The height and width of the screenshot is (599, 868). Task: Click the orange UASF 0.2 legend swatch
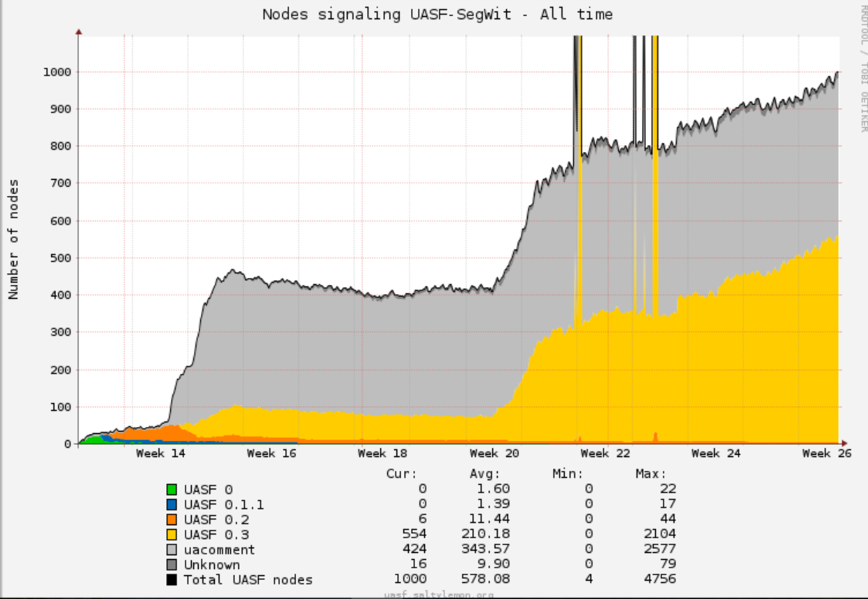171,520
